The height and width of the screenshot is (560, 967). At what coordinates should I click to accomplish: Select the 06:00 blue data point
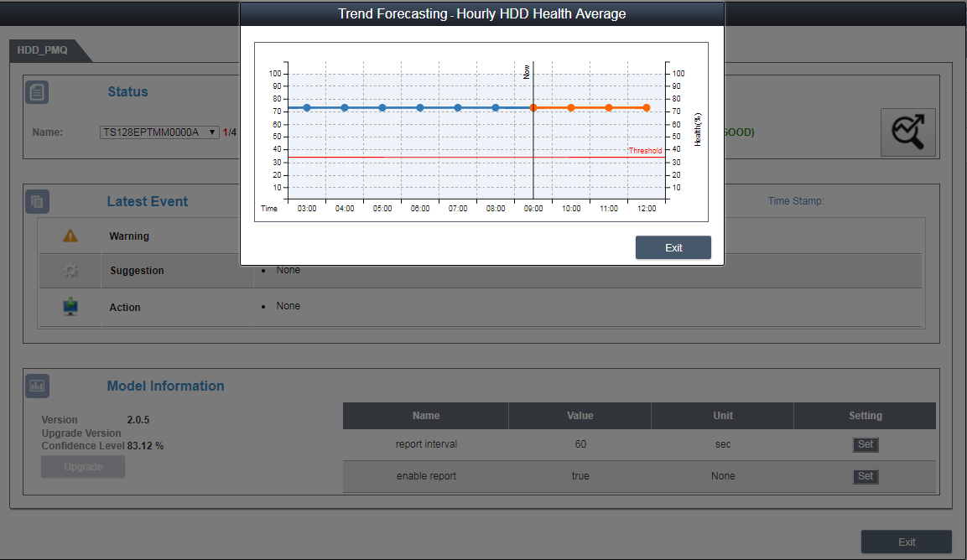coord(420,108)
